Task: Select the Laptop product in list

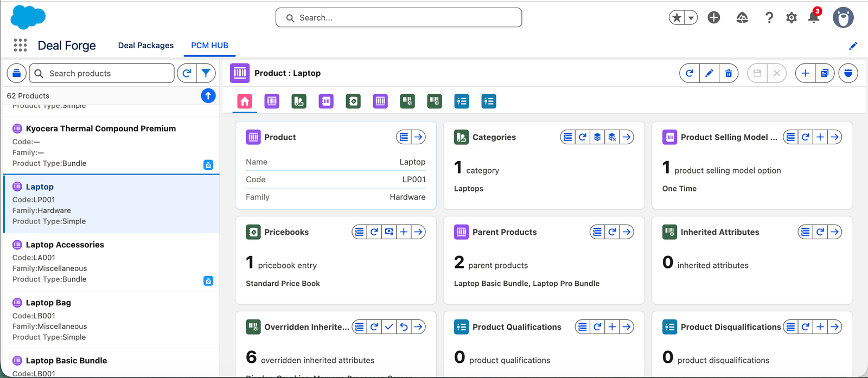Action: click(x=111, y=204)
